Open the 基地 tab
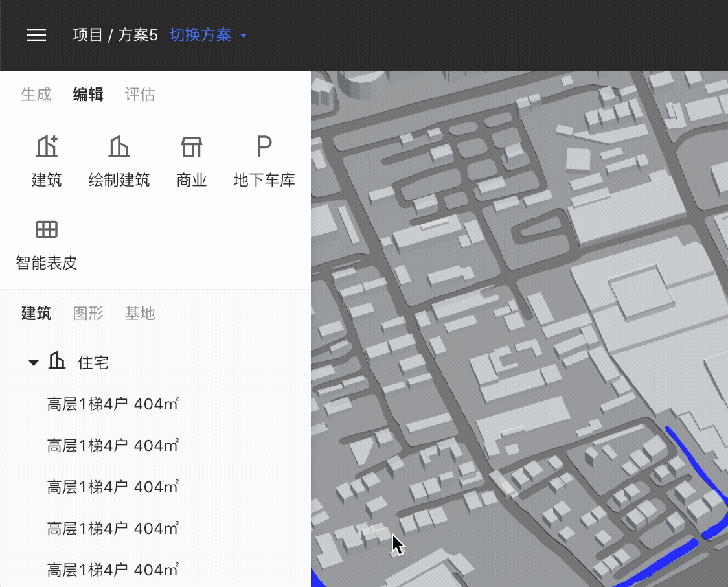The width and height of the screenshot is (728, 587). coord(139,314)
